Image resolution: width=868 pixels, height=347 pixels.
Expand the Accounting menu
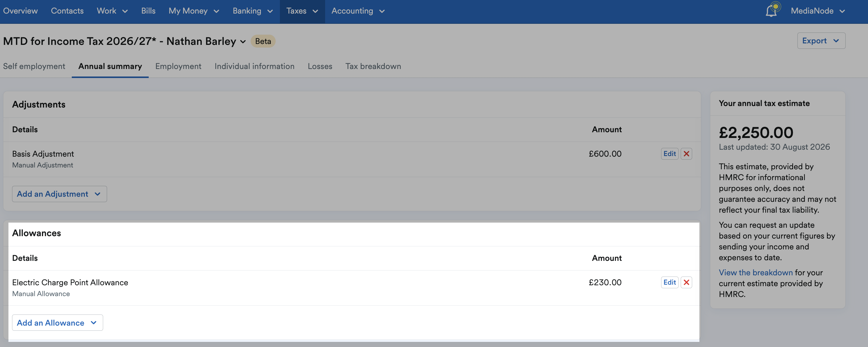coord(358,11)
